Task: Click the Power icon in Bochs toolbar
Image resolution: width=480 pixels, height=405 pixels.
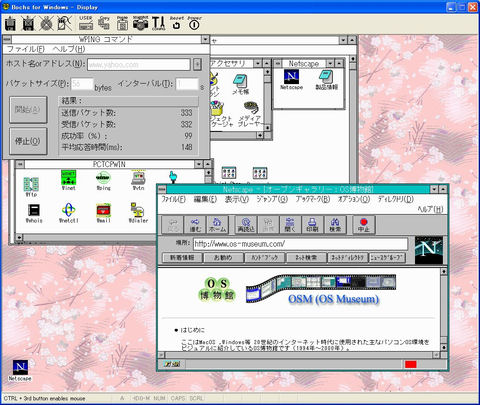Action: (x=194, y=23)
